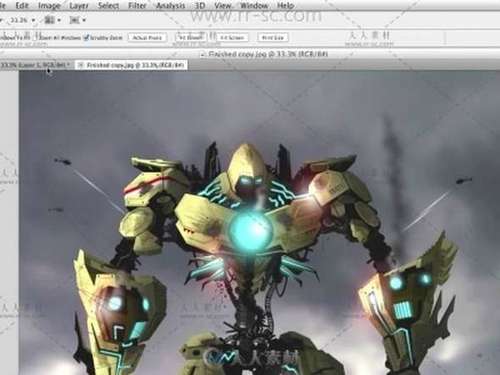Click the Actual Pixels button
Viewport: 500px width, 375px height.
[147, 37]
